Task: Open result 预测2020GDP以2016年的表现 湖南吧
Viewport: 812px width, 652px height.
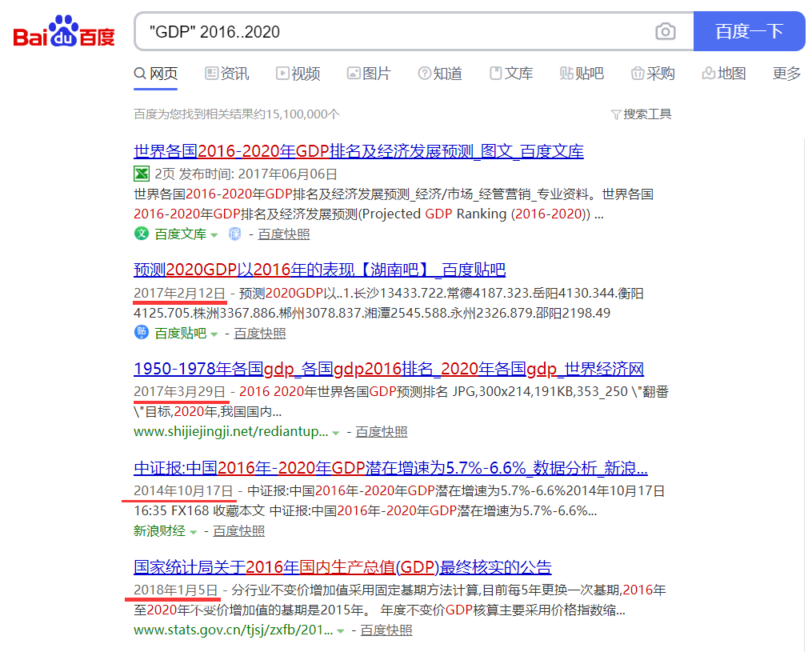Action: (x=319, y=270)
